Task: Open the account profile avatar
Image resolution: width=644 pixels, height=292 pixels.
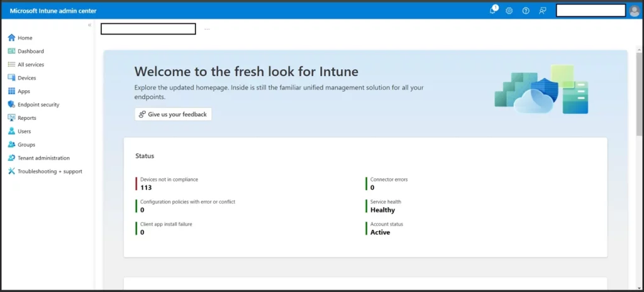Action: coord(634,11)
